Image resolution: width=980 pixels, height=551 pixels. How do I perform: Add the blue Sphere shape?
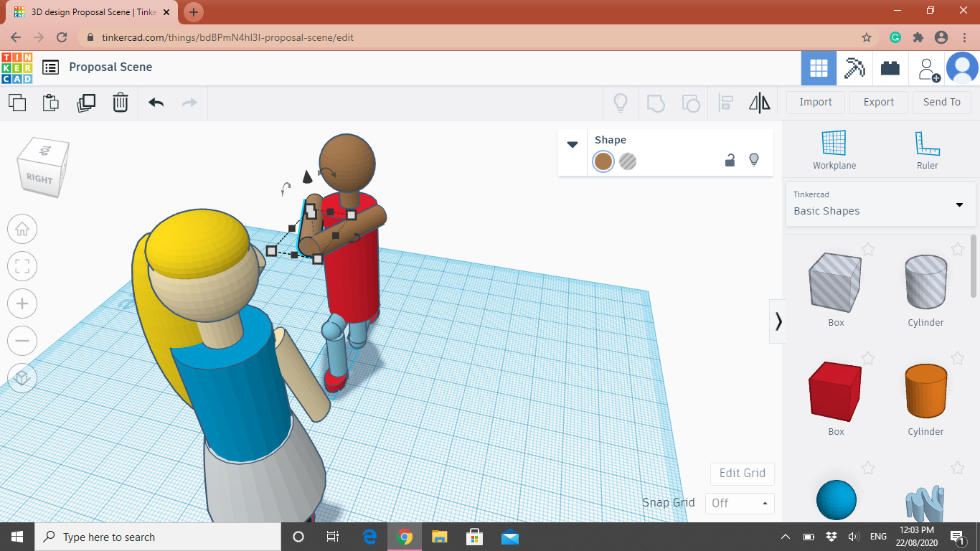point(837,500)
